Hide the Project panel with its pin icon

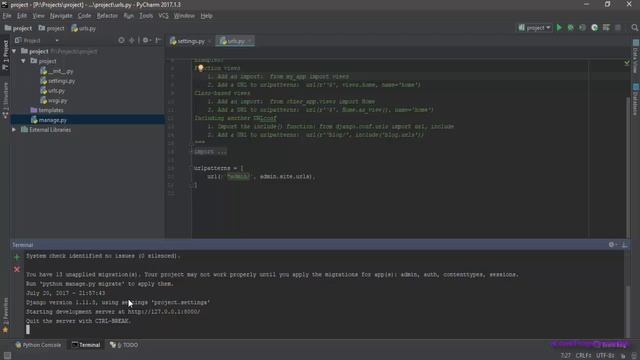coord(158,40)
